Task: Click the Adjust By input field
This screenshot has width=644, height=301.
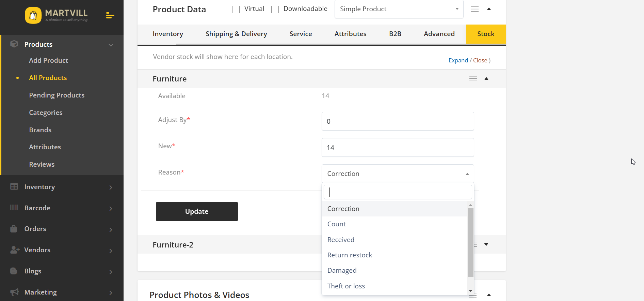Action: (398, 121)
